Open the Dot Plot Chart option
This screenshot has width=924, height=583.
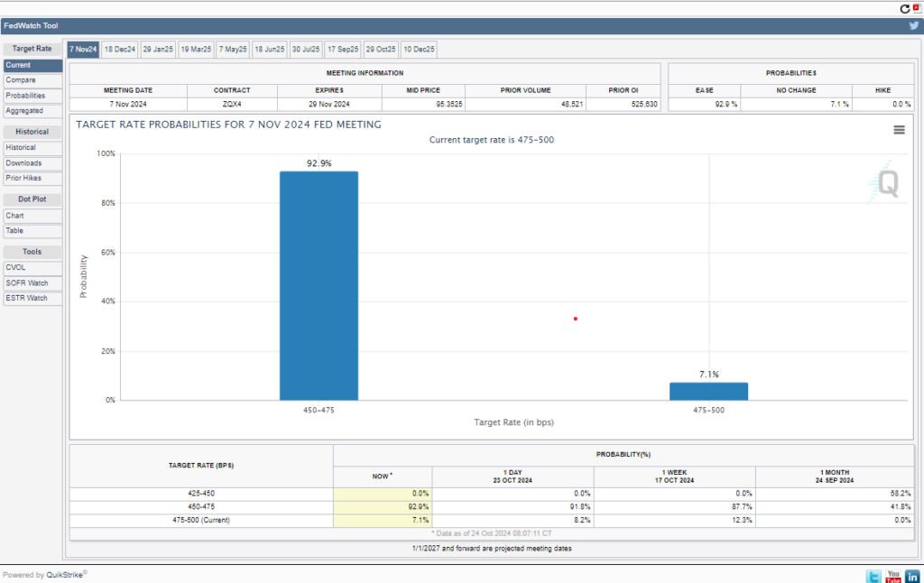(32, 216)
